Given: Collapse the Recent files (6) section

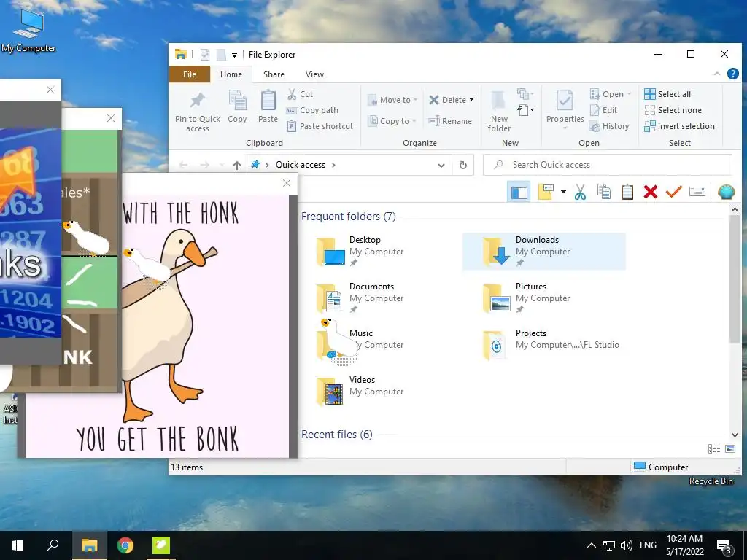Looking at the screenshot, I should (x=337, y=435).
